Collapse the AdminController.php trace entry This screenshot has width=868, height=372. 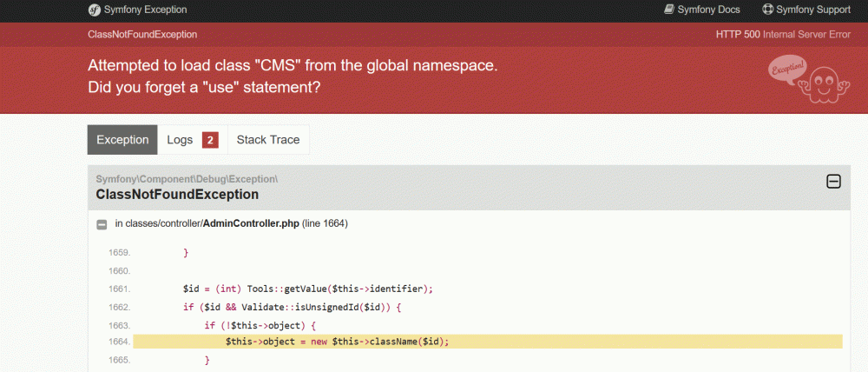(x=102, y=224)
